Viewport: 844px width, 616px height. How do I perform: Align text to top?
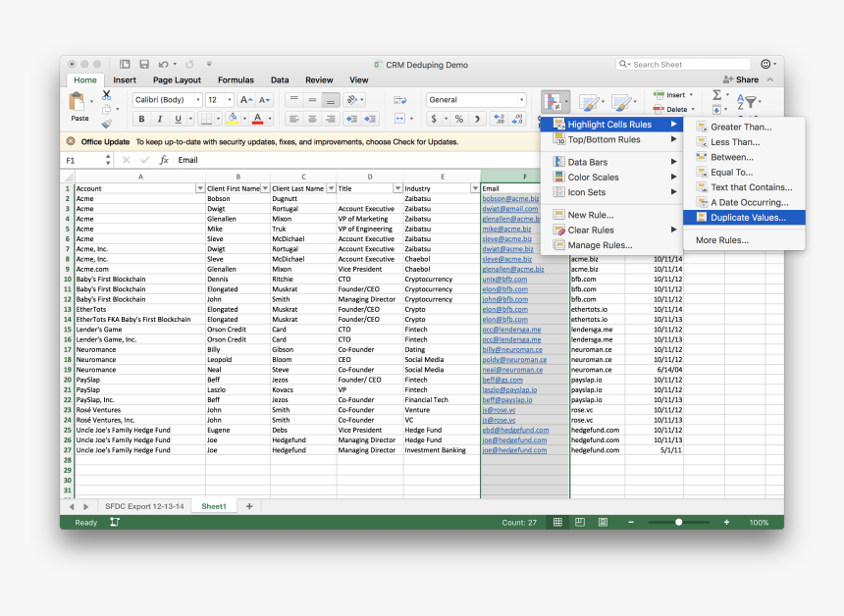(293, 100)
